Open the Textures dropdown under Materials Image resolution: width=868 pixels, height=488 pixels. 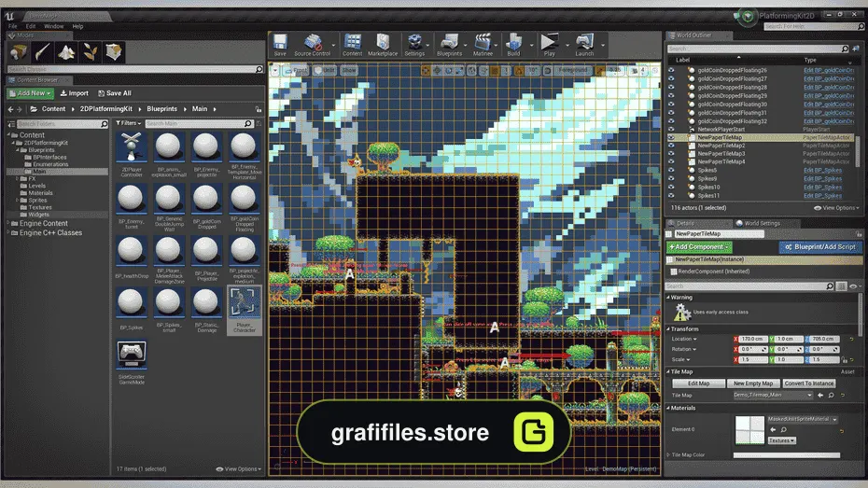point(781,440)
